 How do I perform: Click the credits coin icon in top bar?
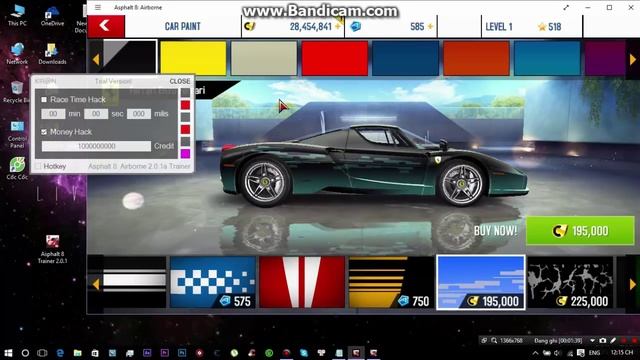[249, 27]
